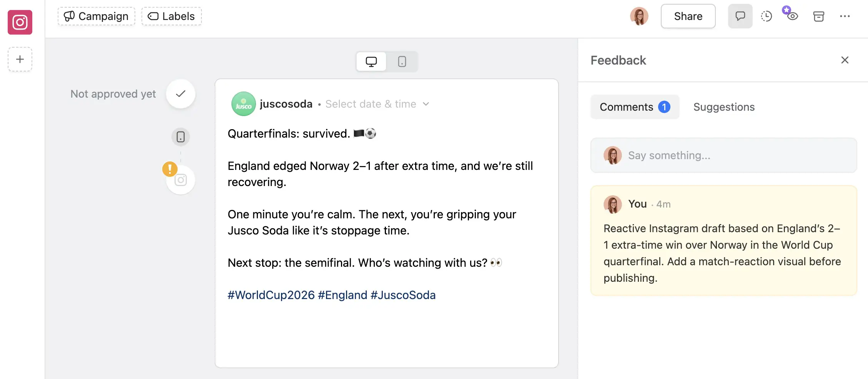Click the juscosoda account name
The height and width of the screenshot is (379, 868).
point(286,104)
